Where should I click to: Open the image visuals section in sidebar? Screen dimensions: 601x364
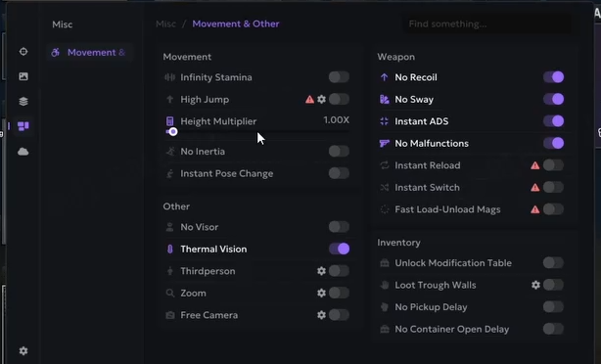[23, 76]
